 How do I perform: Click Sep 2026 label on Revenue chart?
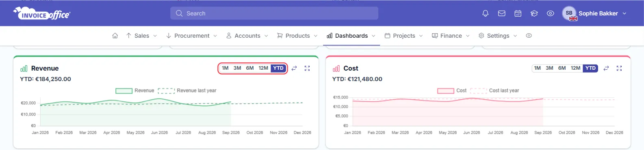(x=231, y=133)
